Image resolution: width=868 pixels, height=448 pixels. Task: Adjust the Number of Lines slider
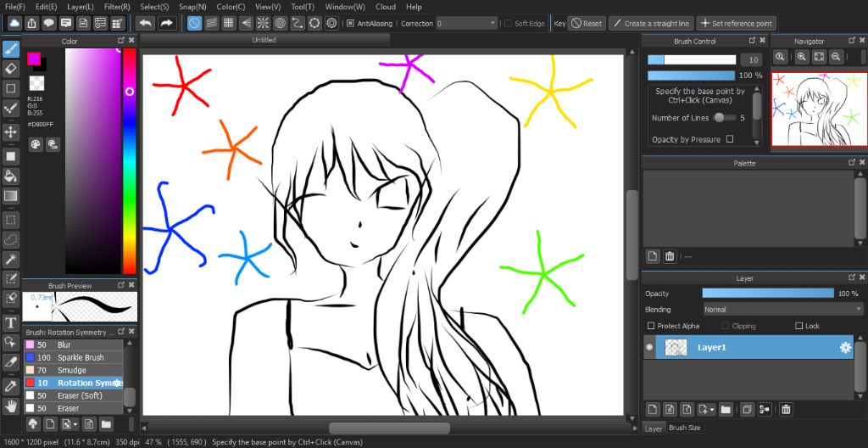[724, 118]
